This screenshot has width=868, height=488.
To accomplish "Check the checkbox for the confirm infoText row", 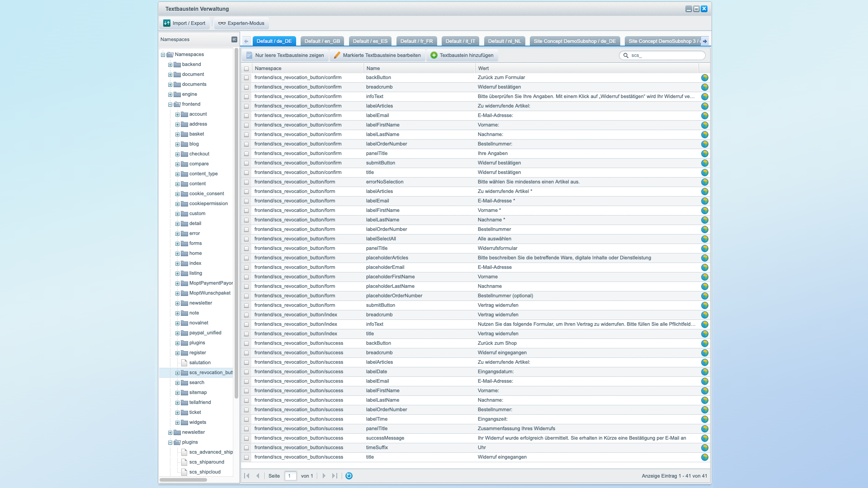I will pyautogui.click(x=246, y=97).
